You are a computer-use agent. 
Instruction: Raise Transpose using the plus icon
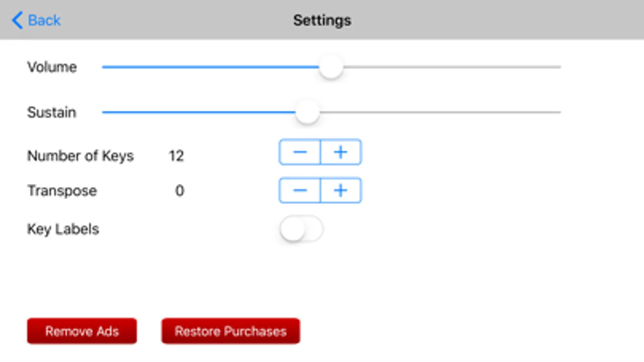[x=341, y=190]
